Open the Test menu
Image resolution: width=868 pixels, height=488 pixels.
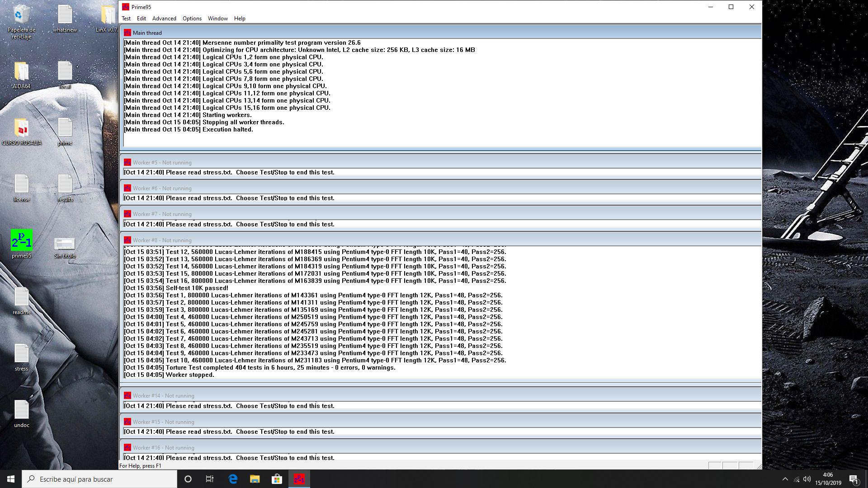click(126, 19)
